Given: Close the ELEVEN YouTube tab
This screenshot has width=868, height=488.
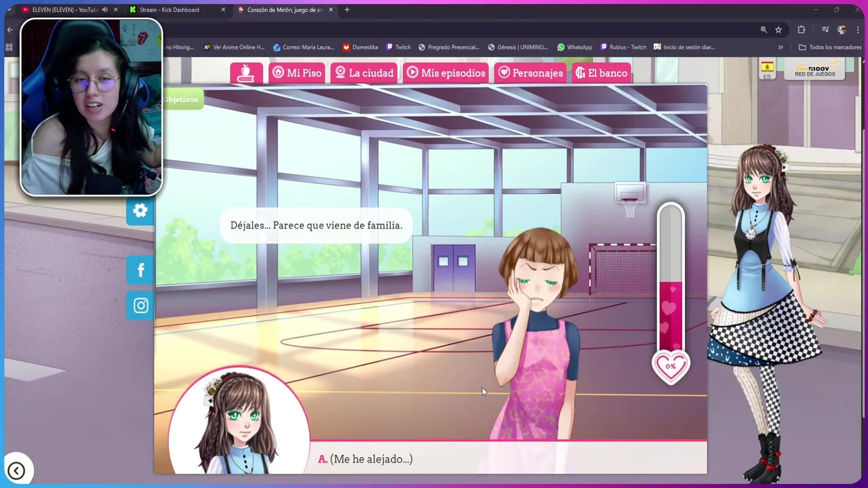Looking at the screenshot, I should coord(115,9).
